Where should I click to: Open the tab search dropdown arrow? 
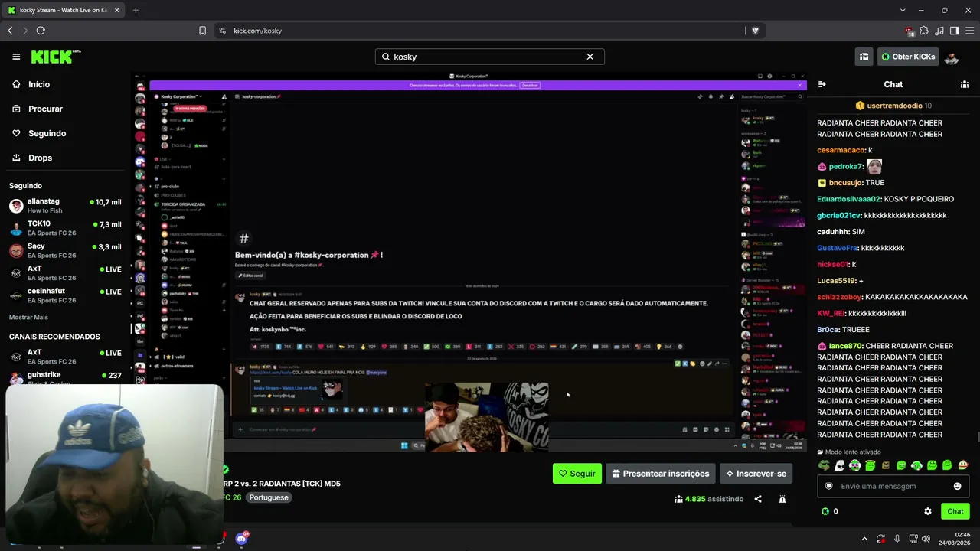point(903,10)
